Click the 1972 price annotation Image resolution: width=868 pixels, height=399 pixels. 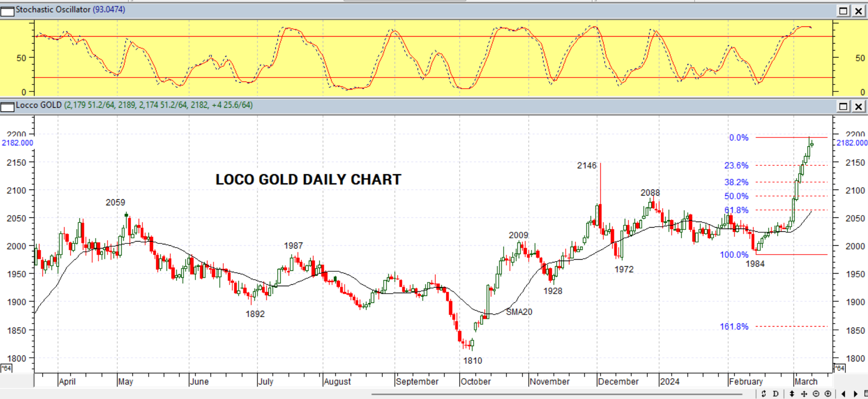pos(624,269)
